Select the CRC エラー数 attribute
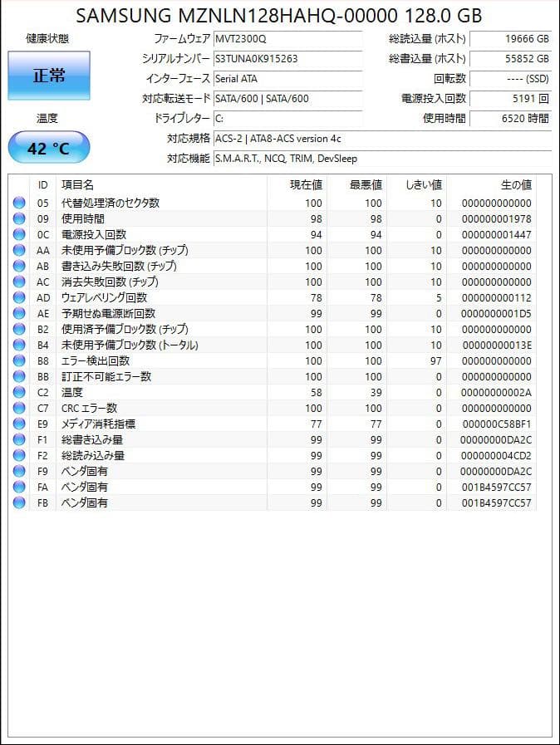 (90, 408)
